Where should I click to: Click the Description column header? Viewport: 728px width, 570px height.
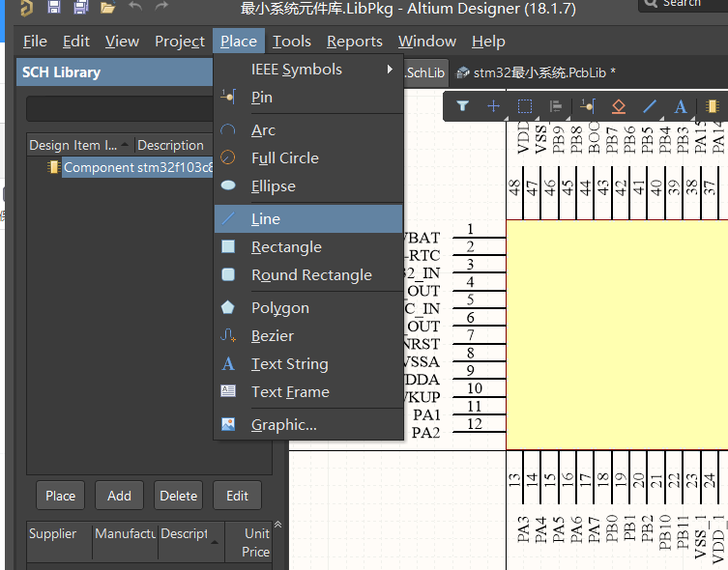pyautogui.click(x=174, y=145)
